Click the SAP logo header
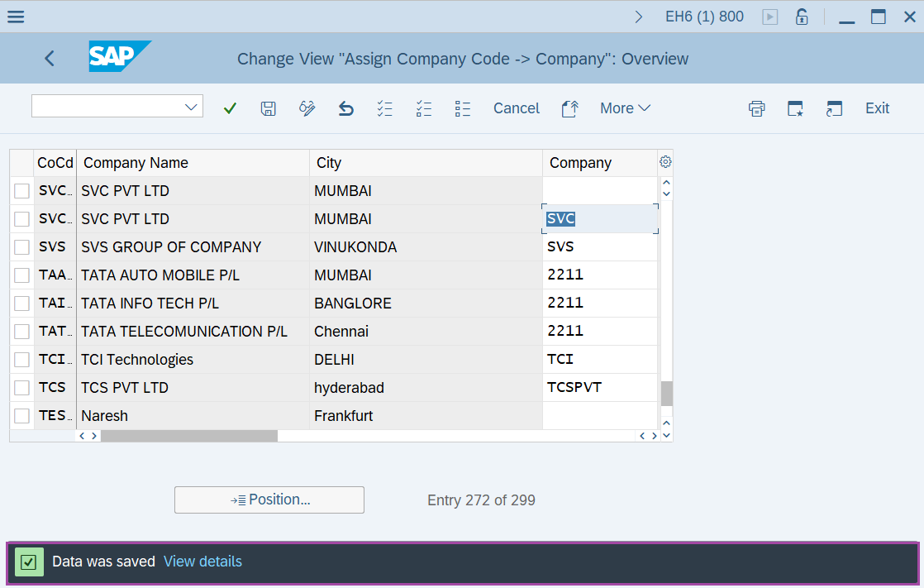The height and width of the screenshot is (588, 924). point(119,58)
